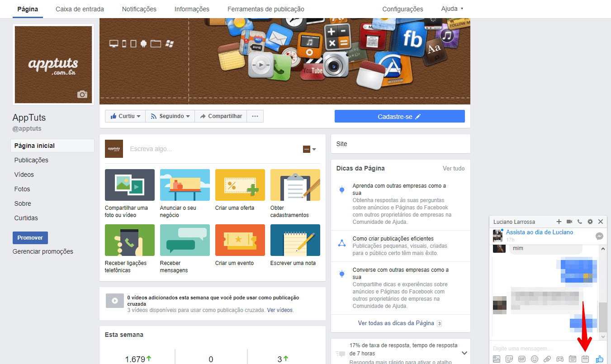Open Publicações in the sidebar
The image size is (611, 364).
pos(31,160)
